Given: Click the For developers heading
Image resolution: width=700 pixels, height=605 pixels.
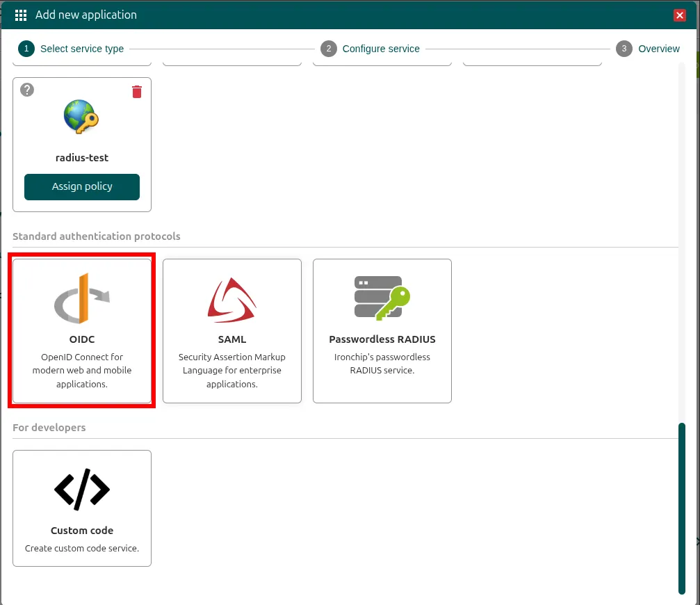Looking at the screenshot, I should tap(49, 427).
